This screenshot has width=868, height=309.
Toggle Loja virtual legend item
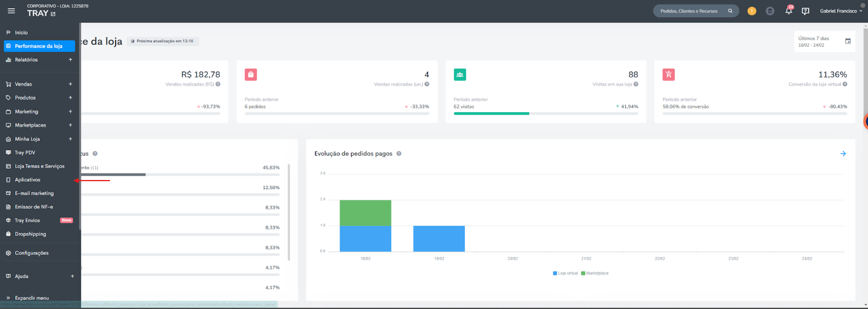pos(565,273)
